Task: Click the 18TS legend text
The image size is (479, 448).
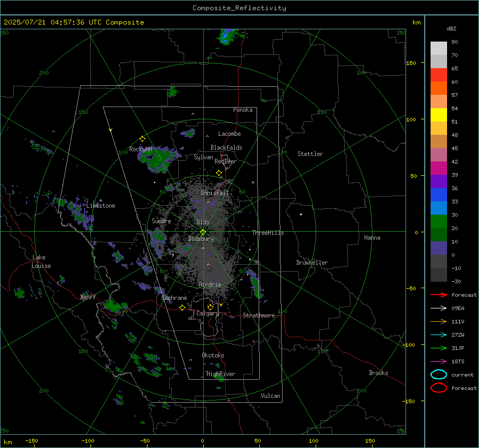Action: [458, 362]
